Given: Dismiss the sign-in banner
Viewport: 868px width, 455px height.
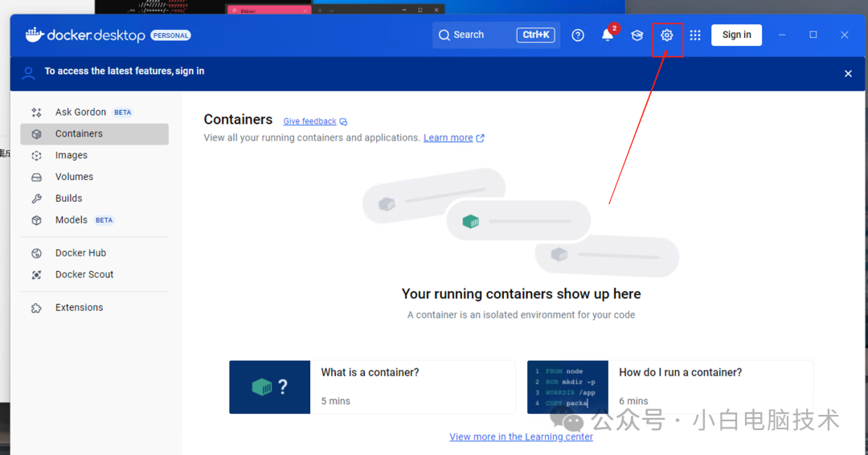Looking at the screenshot, I should pyautogui.click(x=848, y=73).
